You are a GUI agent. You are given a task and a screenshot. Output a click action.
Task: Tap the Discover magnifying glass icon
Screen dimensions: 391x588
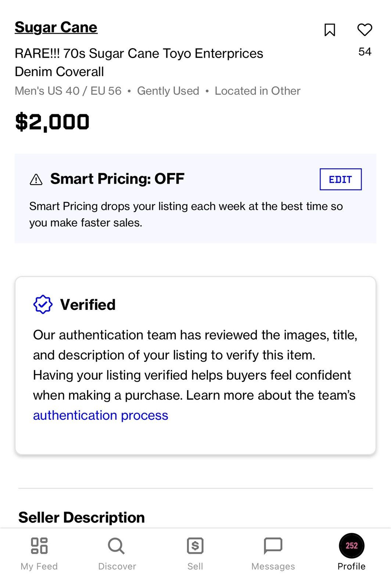point(116,546)
